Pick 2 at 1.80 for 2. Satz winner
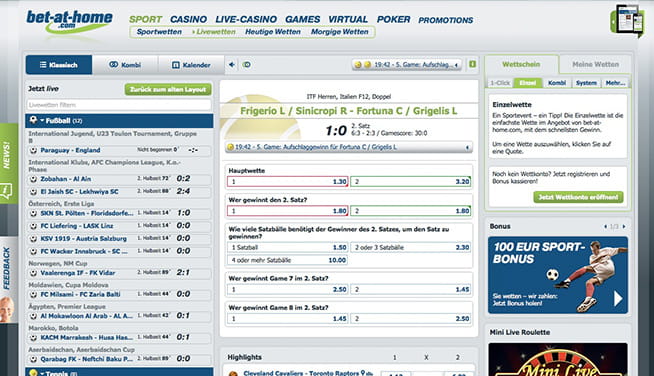 (x=410, y=211)
